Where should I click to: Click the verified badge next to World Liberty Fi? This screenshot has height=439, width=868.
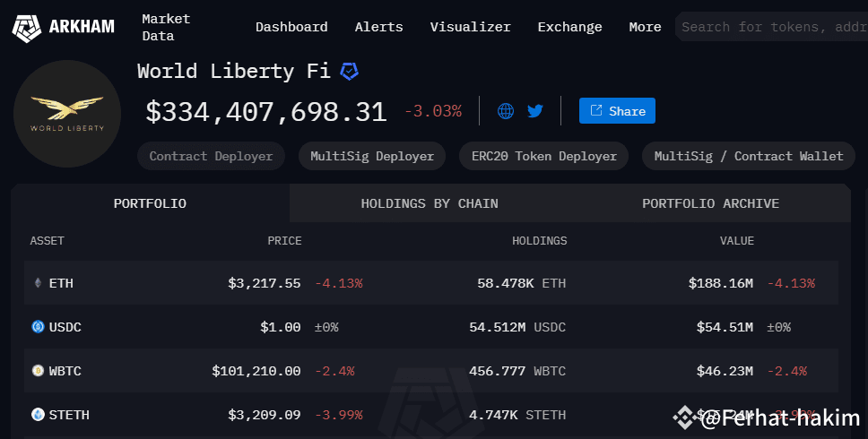pyautogui.click(x=349, y=72)
